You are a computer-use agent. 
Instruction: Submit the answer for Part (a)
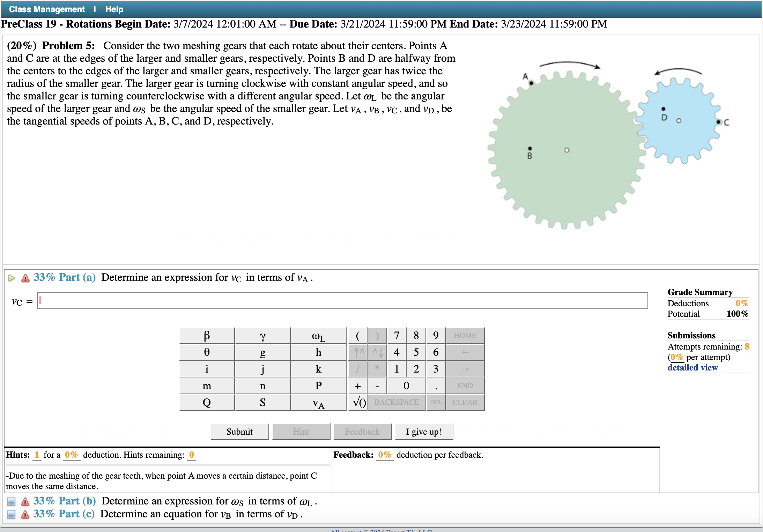click(x=239, y=431)
